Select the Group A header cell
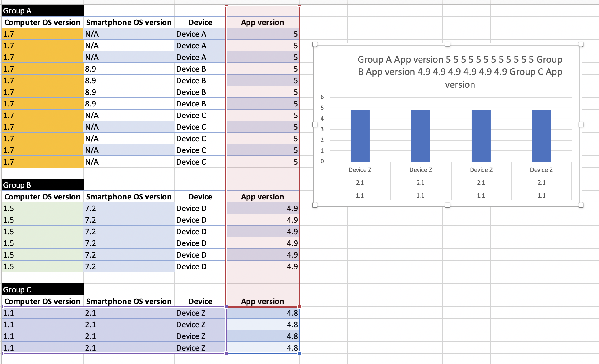The image size is (599, 364). coord(43,11)
